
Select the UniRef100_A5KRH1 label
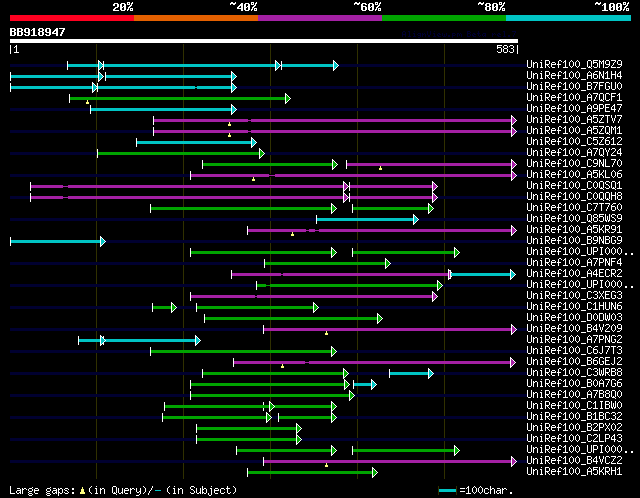click(x=574, y=472)
